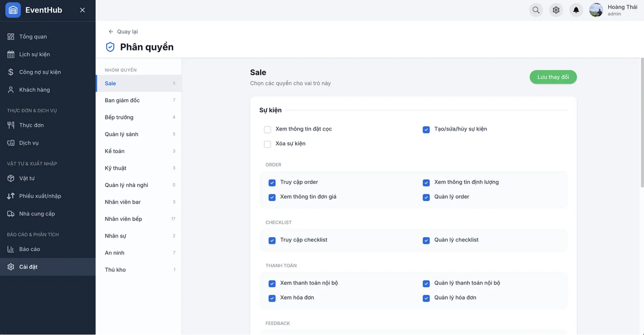
Task: Open settings gear in top bar
Action: 556,10
